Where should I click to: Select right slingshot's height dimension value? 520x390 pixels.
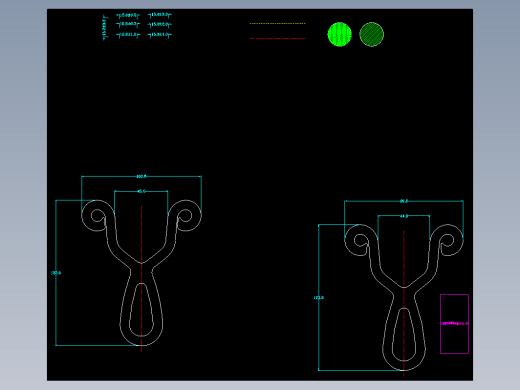click(319, 297)
